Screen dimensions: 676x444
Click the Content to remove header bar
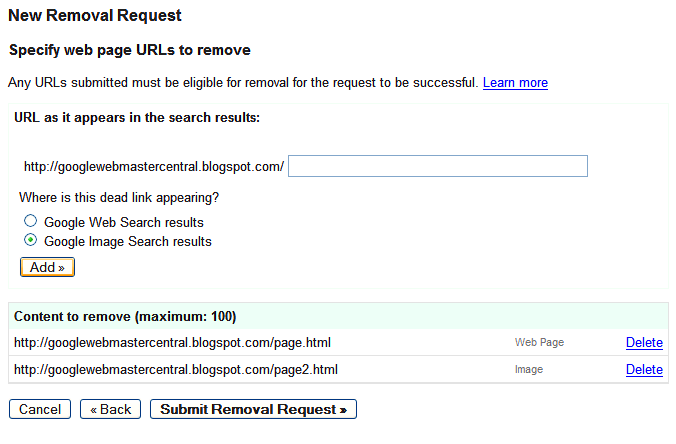click(338, 316)
